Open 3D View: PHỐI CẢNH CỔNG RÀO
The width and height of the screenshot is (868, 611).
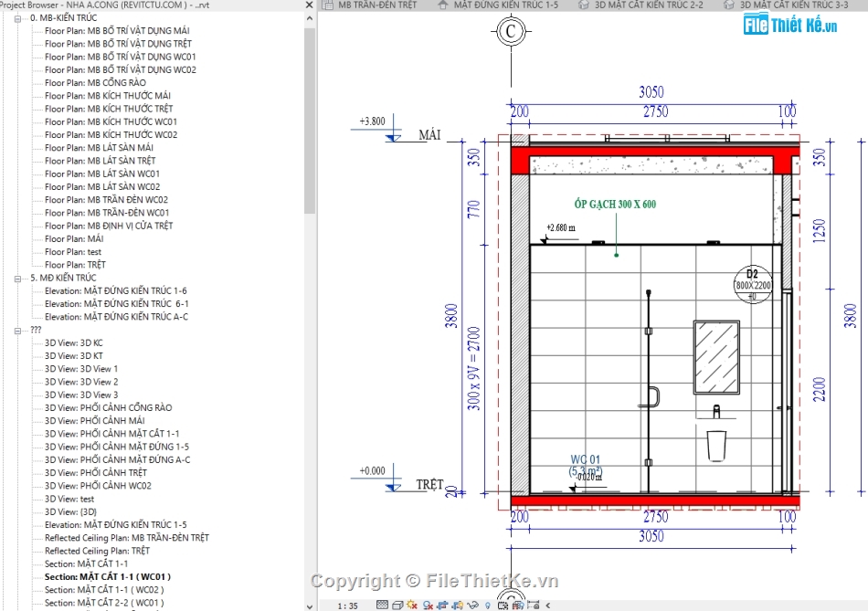click(x=109, y=408)
